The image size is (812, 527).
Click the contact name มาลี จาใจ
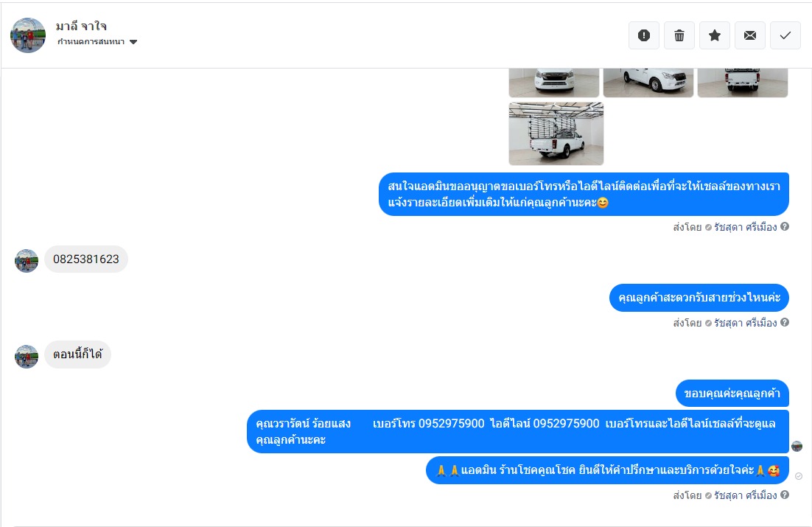click(x=81, y=26)
